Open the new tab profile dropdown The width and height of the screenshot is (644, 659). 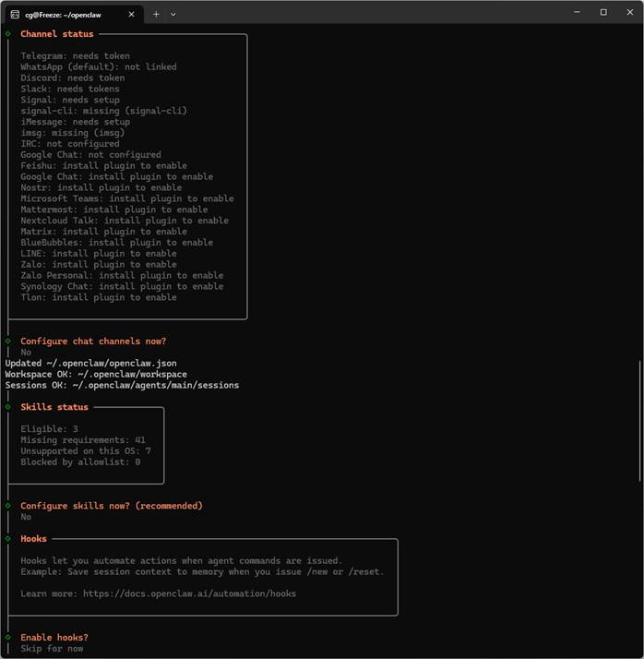click(173, 14)
